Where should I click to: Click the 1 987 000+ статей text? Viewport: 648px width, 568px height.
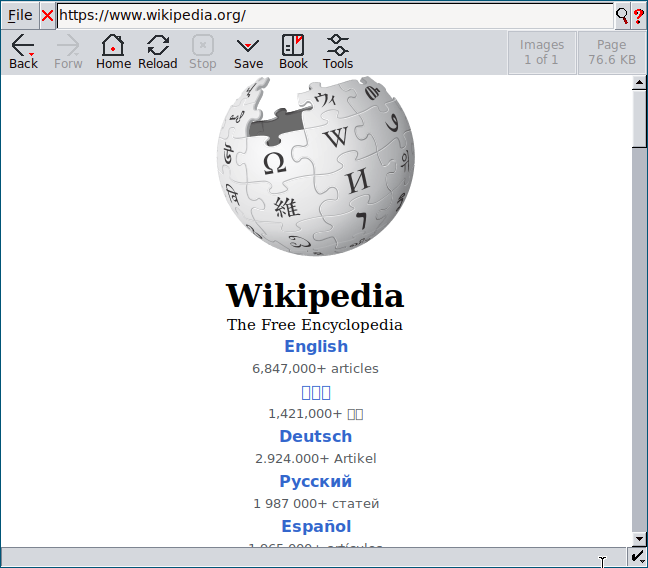[x=316, y=504]
